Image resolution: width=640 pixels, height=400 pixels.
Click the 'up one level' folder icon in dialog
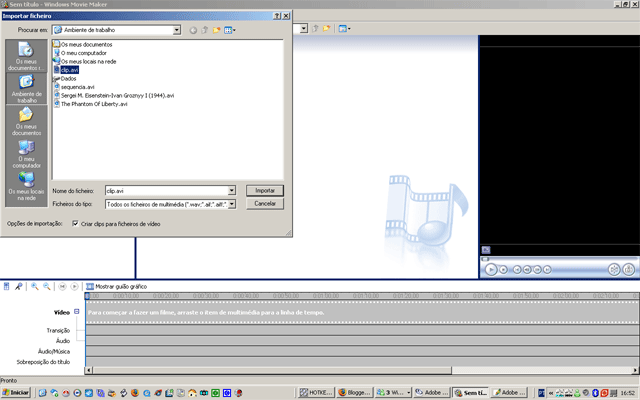coord(205,30)
